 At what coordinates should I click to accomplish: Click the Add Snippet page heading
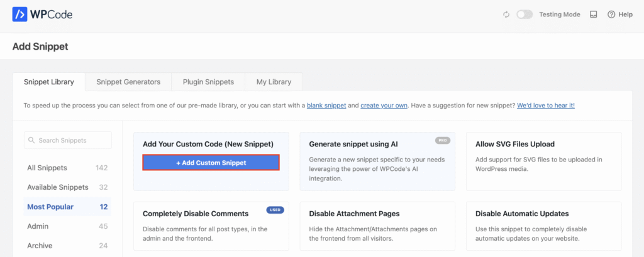40,46
